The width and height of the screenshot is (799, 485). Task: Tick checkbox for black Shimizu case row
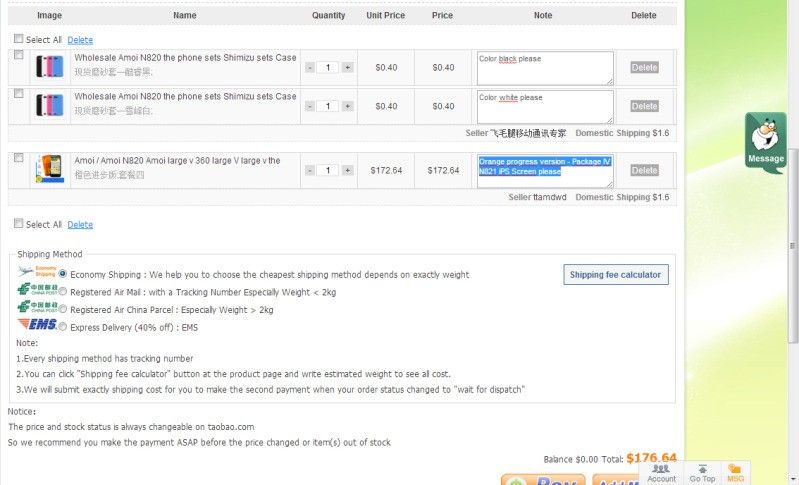point(19,55)
